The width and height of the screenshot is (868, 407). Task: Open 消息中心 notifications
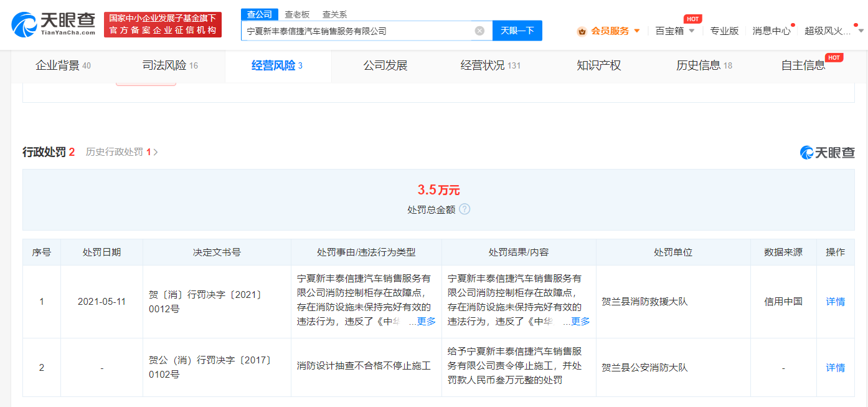pyautogui.click(x=771, y=31)
